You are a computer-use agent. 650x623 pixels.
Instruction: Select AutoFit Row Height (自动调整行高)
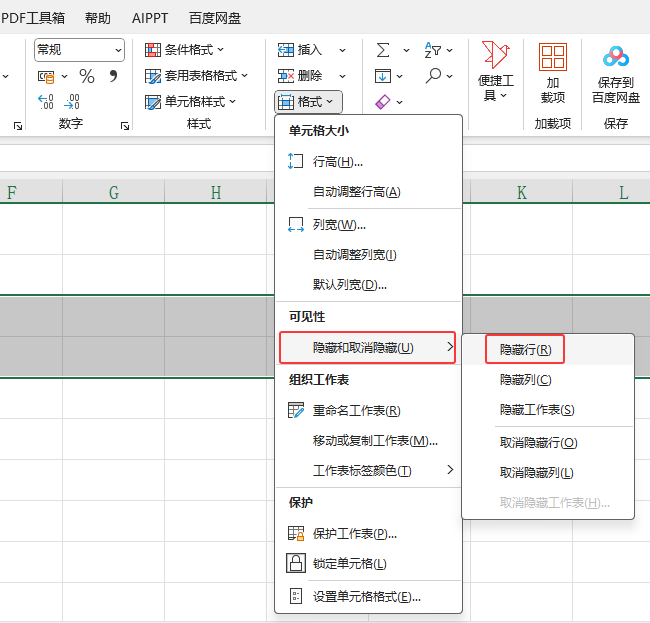(368, 192)
